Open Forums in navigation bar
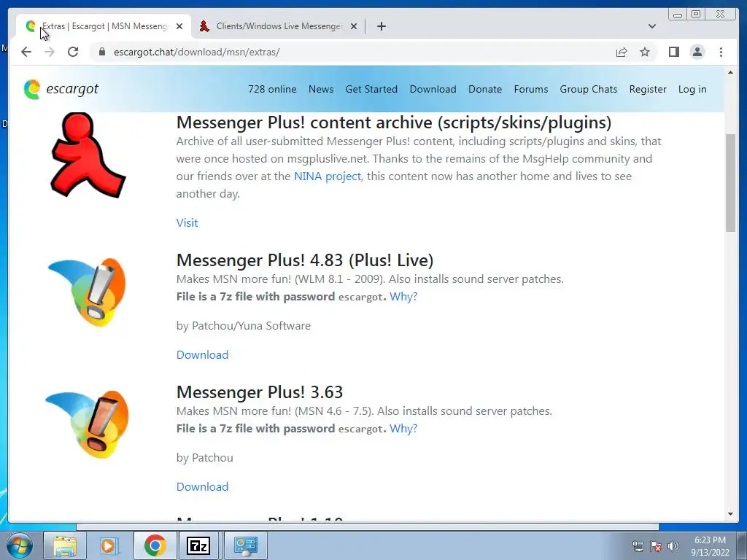This screenshot has width=747, height=560. click(x=531, y=89)
